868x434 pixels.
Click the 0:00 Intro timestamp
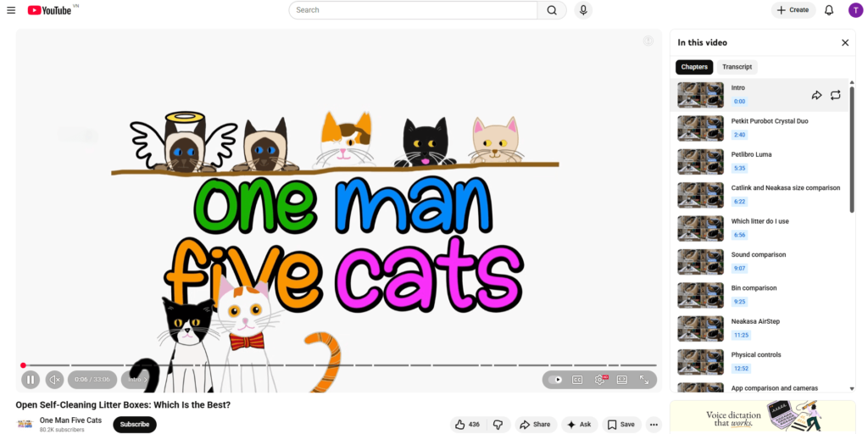(739, 102)
